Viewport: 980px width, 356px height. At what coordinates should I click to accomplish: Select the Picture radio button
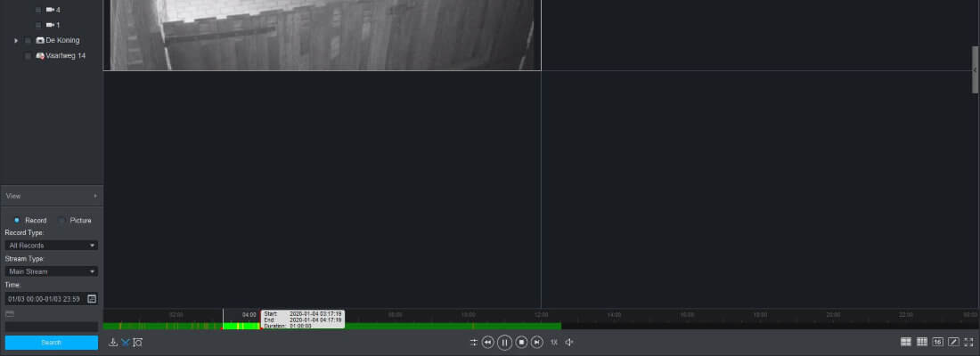click(61, 220)
